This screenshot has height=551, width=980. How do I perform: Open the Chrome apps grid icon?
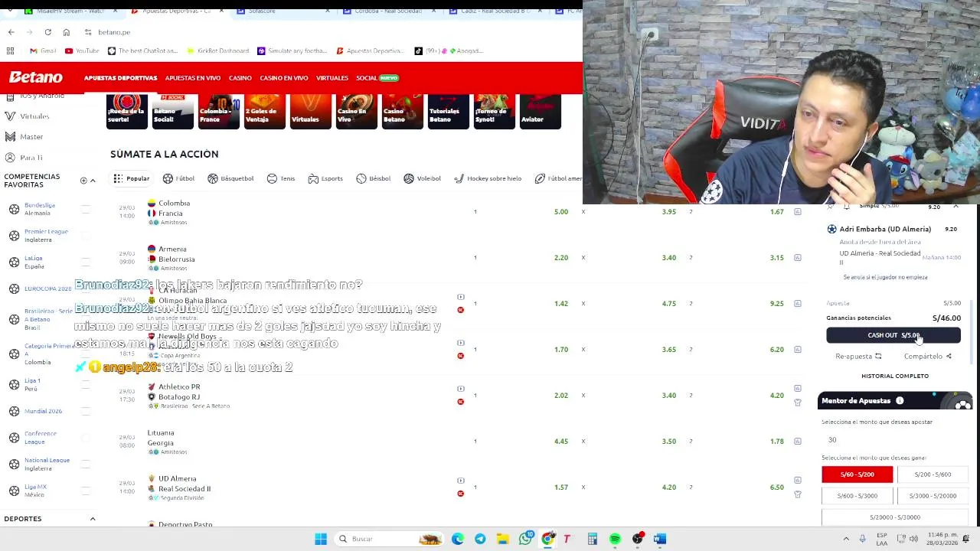click(10, 51)
